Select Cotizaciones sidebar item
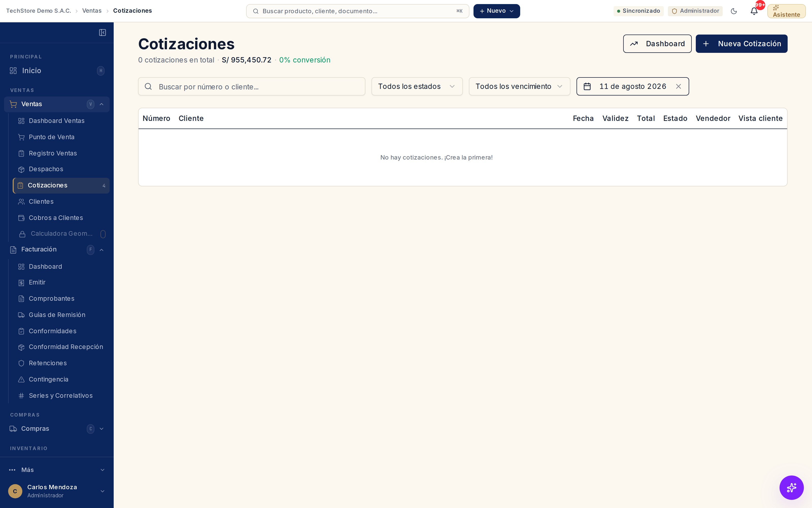Viewport: 812px width, 508px height. [61, 185]
